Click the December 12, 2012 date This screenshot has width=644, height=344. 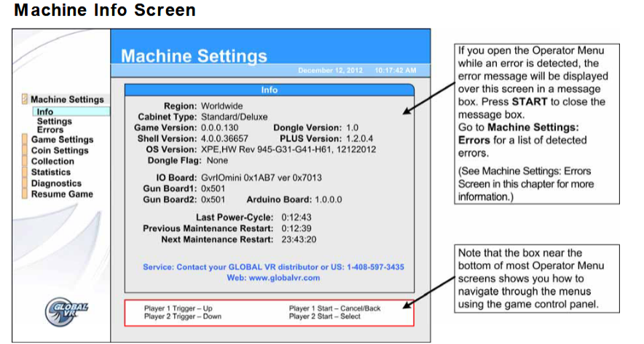point(331,70)
